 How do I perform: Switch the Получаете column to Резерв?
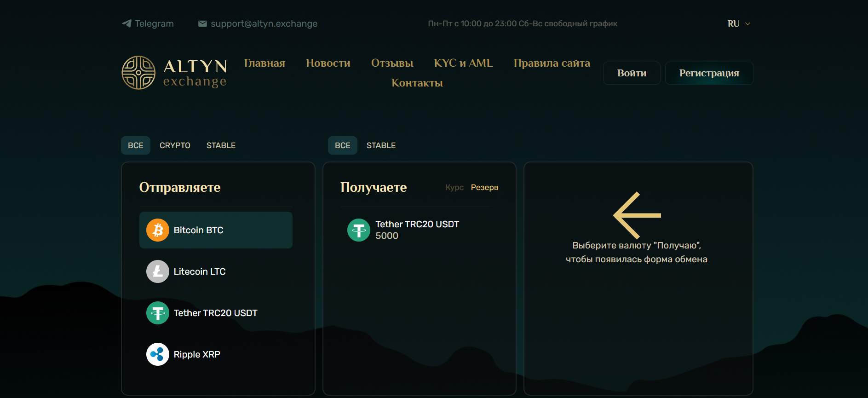pyautogui.click(x=485, y=187)
